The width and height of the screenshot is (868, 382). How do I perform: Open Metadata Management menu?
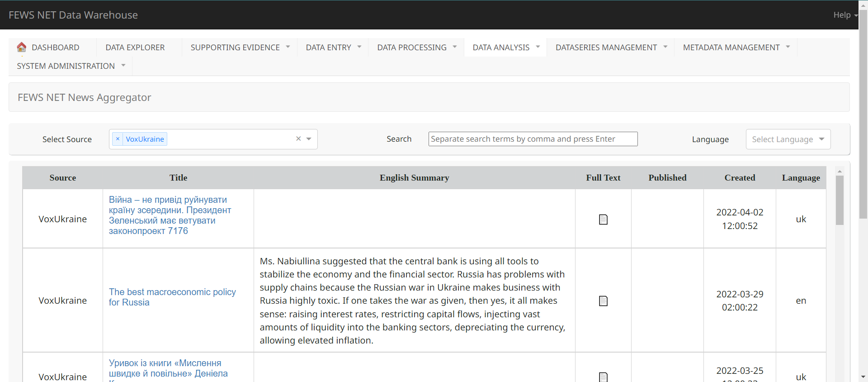[736, 48]
